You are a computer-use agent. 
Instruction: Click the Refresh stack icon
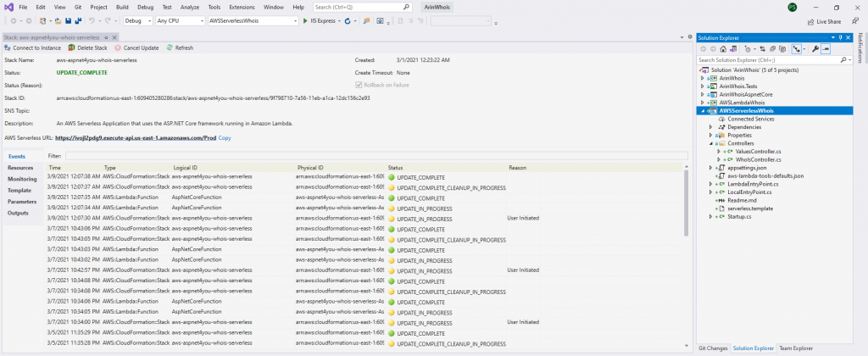tap(170, 48)
